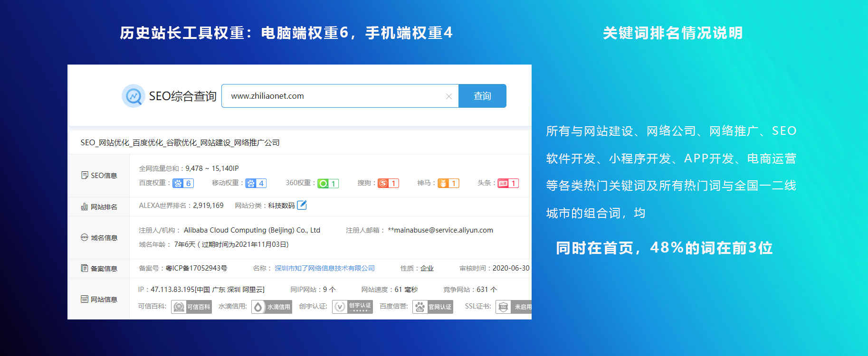Click the 可信百科 certification badge
The image size is (868, 356).
[x=191, y=307]
